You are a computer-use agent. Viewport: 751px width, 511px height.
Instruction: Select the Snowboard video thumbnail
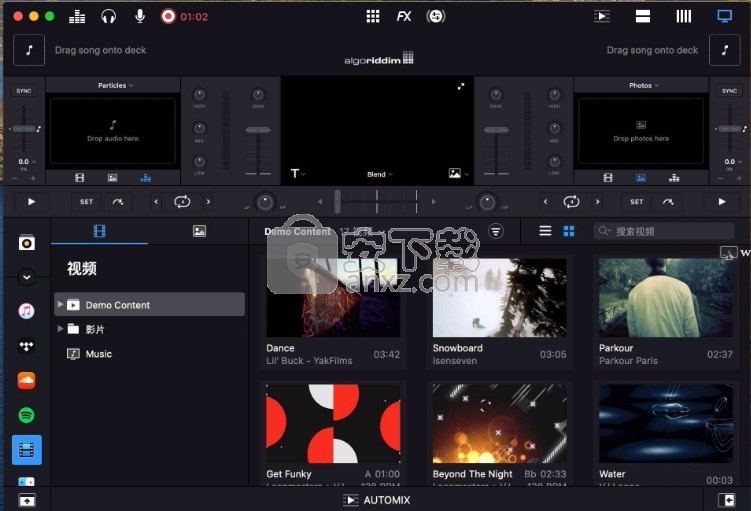[x=499, y=298]
